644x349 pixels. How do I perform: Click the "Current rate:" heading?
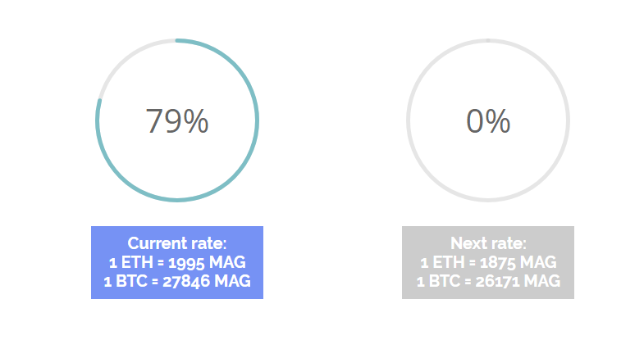pyautogui.click(x=177, y=243)
